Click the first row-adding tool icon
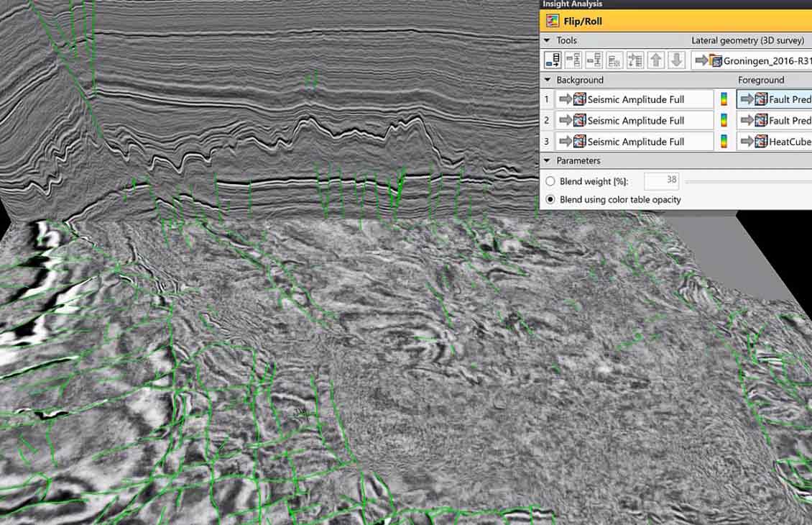 point(553,60)
